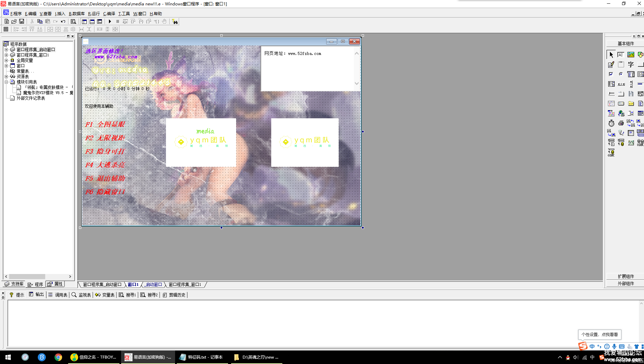
Task: Click the Find magnifier toolbar icon
Action: [x=73, y=21]
